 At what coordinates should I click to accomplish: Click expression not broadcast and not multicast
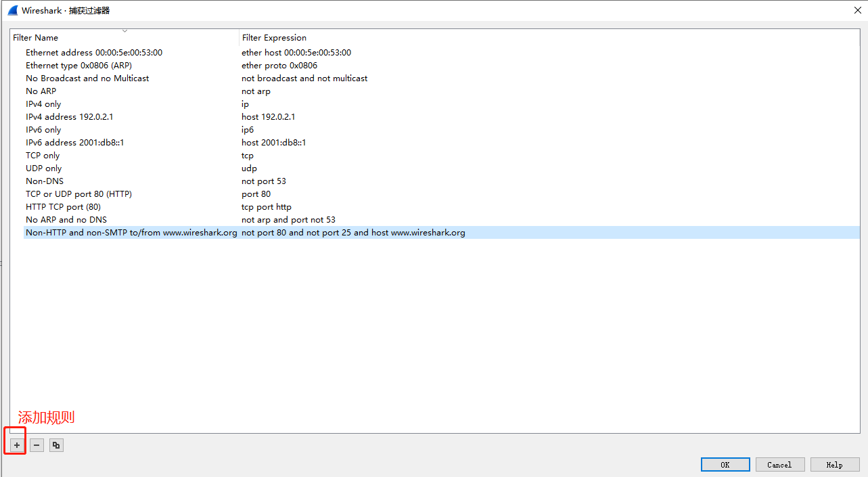(x=304, y=78)
